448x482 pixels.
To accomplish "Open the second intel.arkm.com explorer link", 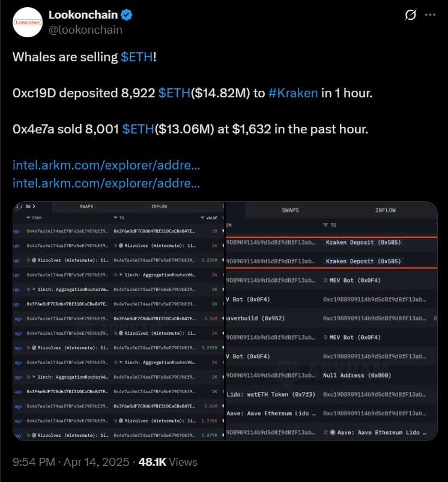I will coord(106,182).
